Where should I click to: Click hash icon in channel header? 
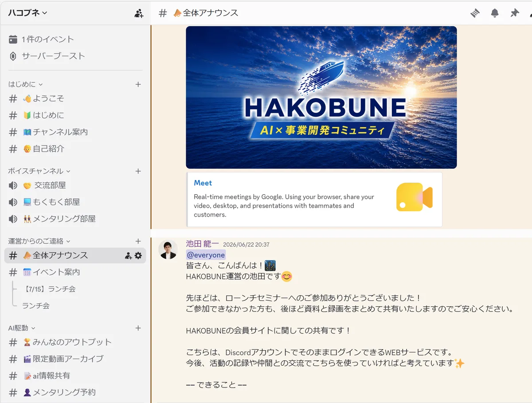163,13
